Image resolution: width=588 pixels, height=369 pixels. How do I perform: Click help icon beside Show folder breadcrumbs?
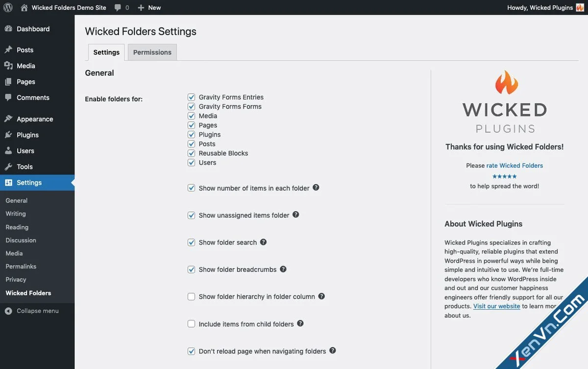tap(283, 269)
